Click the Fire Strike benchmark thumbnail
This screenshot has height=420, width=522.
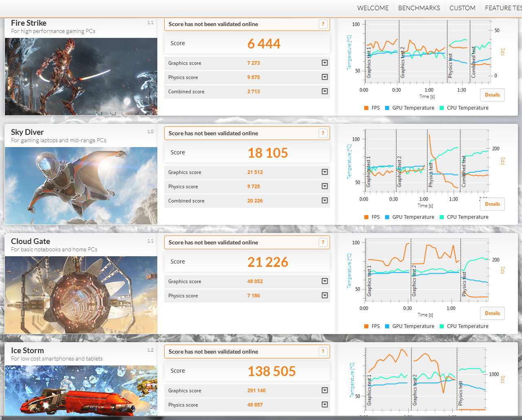coord(81,77)
